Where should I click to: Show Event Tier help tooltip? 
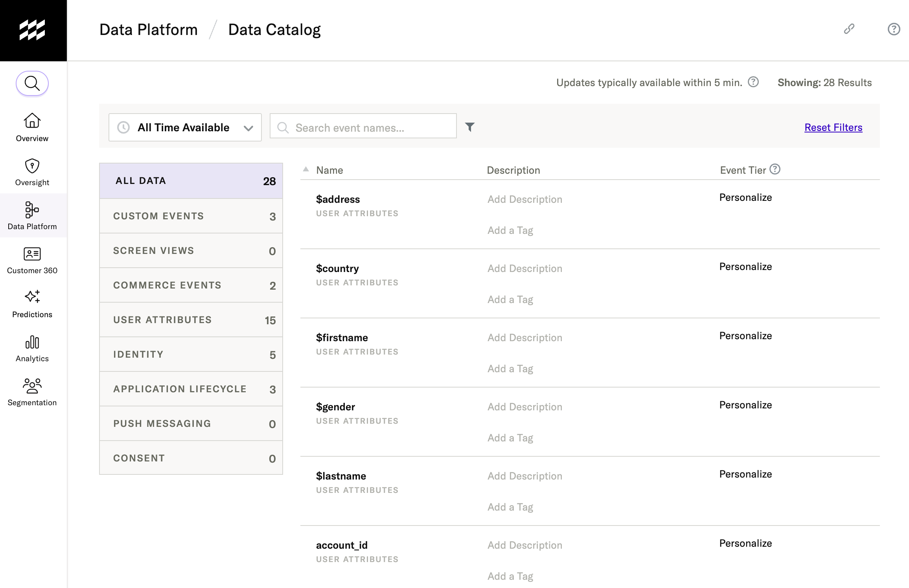coord(775,169)
